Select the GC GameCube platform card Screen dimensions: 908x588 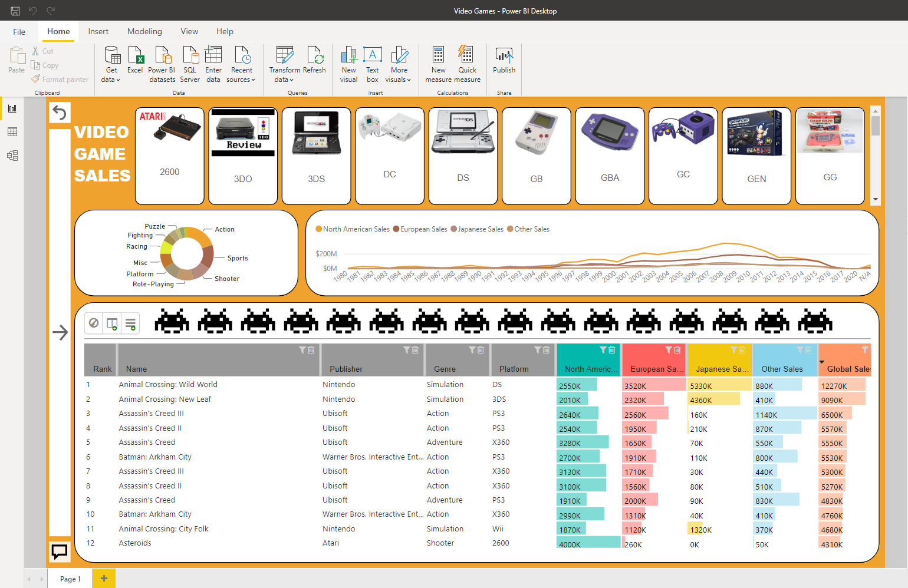coord(683,156)
